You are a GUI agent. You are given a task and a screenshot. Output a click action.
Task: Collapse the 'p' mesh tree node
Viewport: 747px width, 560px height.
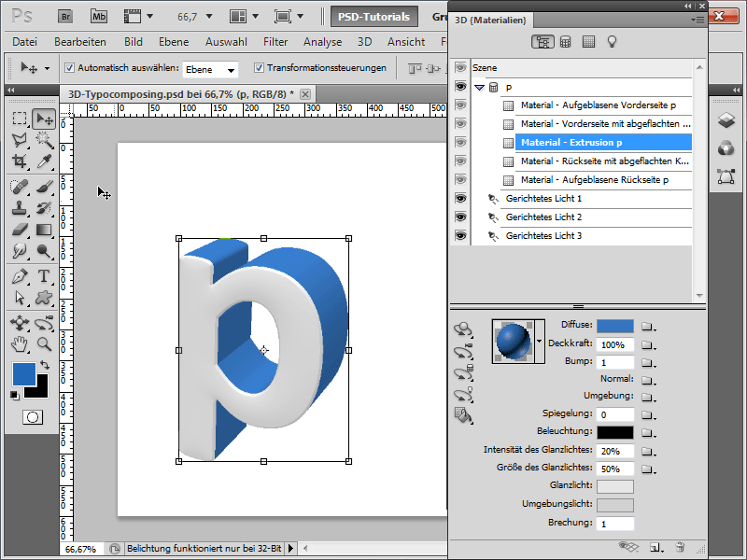479,87
